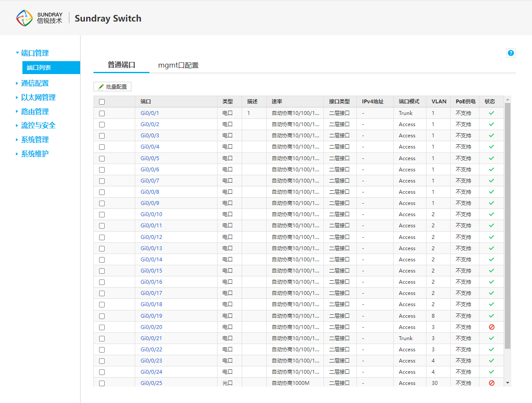This screenshot has width=532, height=403.
Task: Open the 端口列表 sidebar menu item
Action: [x=39, y=68]
